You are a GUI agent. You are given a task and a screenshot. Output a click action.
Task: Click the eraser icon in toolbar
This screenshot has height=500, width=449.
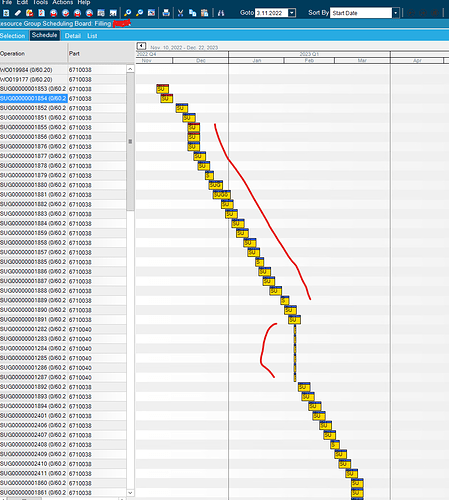(18, 13)
